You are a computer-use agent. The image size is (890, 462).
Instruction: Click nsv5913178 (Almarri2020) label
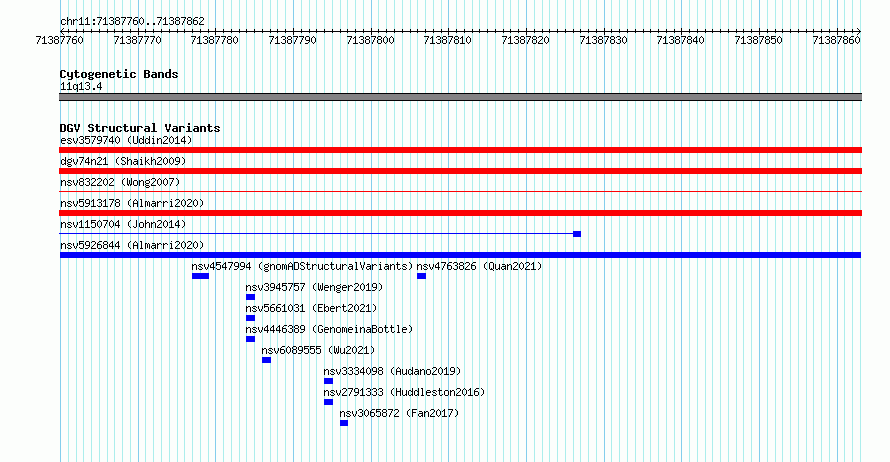pos(132,203)
